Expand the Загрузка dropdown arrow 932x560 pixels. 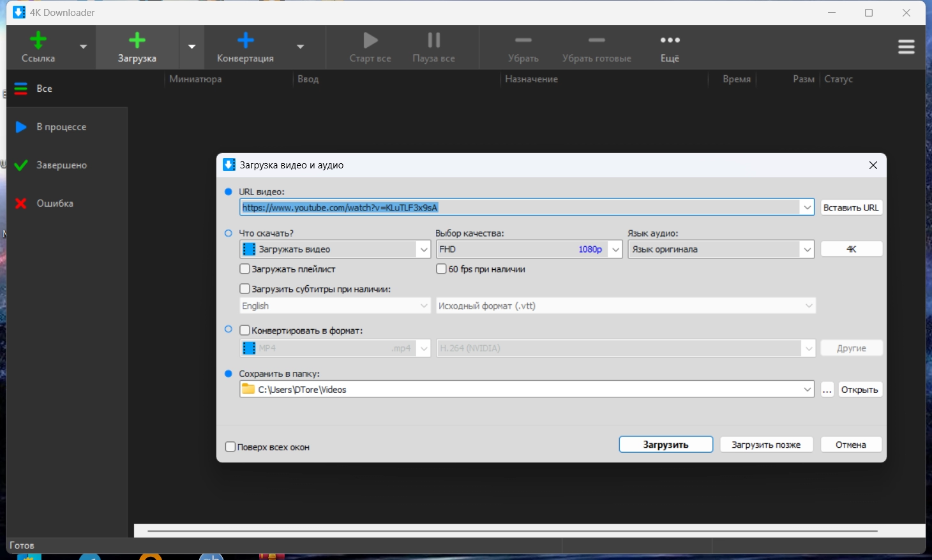pyautogui.click(x=192, y=47)
